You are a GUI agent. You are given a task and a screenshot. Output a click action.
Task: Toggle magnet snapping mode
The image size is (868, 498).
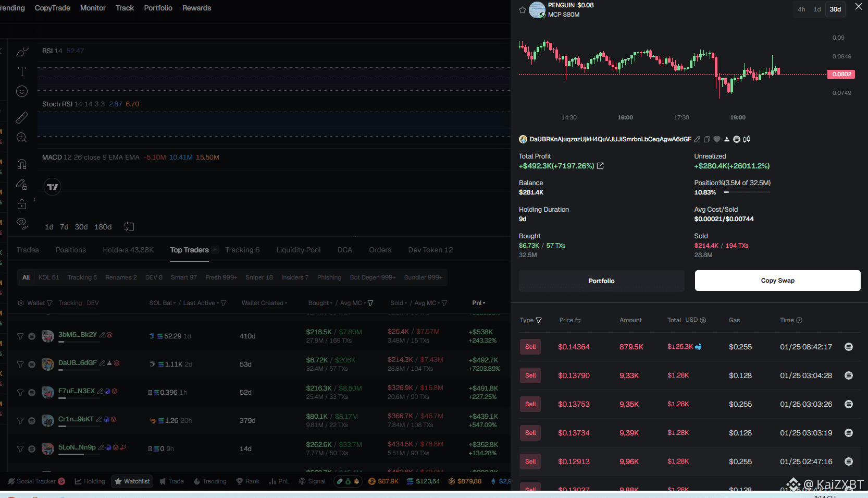22,164
